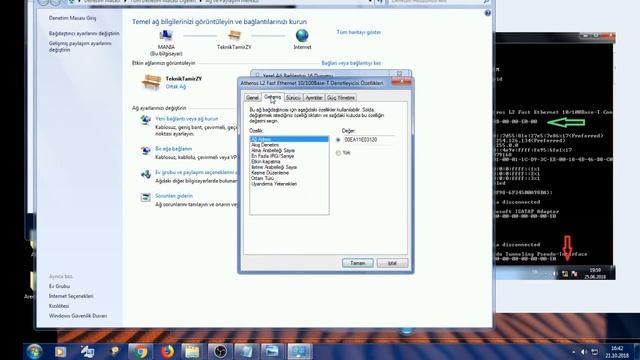Open Ev grubu ve paylaşım seçenekleri
The width and height of the screenshot is (640, 360).
pyautogui.click(x=195, y=172)
